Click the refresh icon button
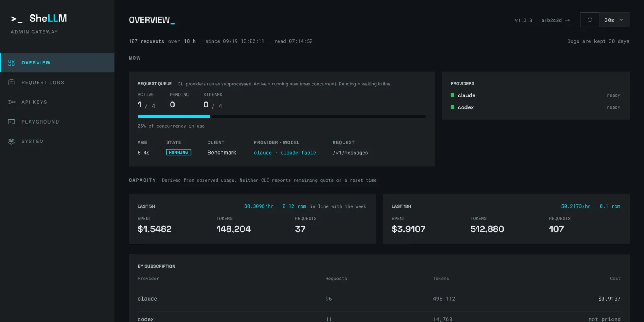Screen dimensions: 644x322 590,20
